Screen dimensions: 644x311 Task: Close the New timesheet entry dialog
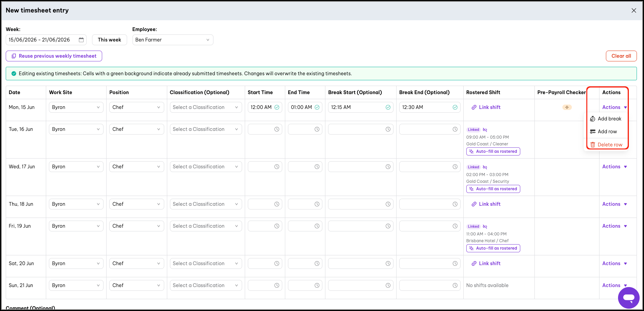click(x=634, y=10)
